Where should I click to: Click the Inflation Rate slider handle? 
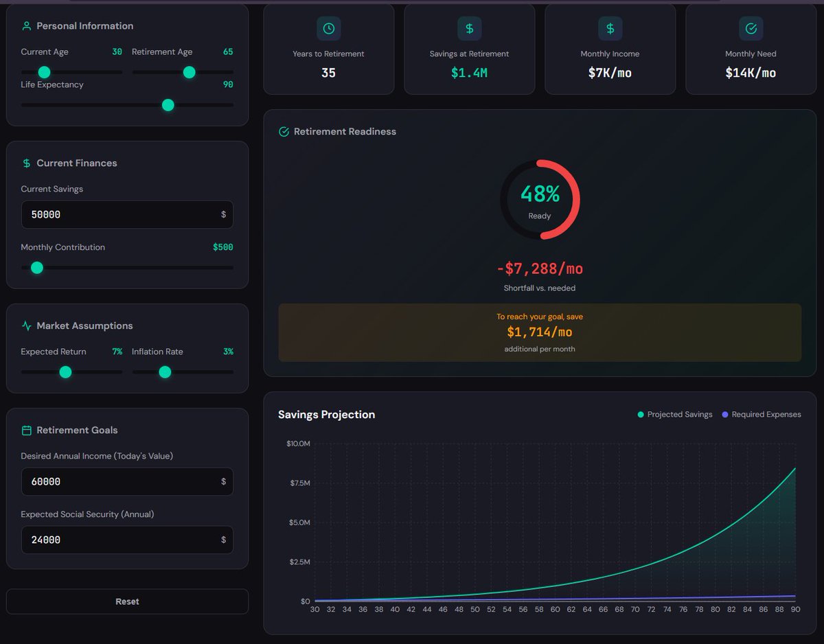click(x=165, y=372)
